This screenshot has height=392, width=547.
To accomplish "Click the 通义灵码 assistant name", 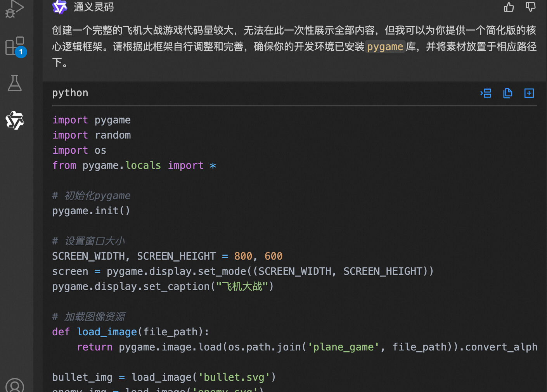I will (x=94, y=7).
